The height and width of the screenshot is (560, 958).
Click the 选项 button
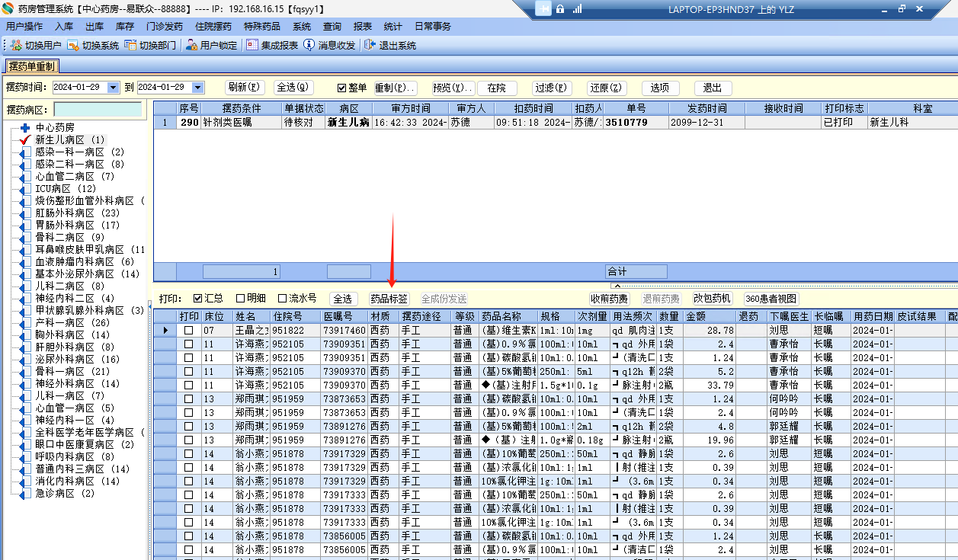[660, 88]
